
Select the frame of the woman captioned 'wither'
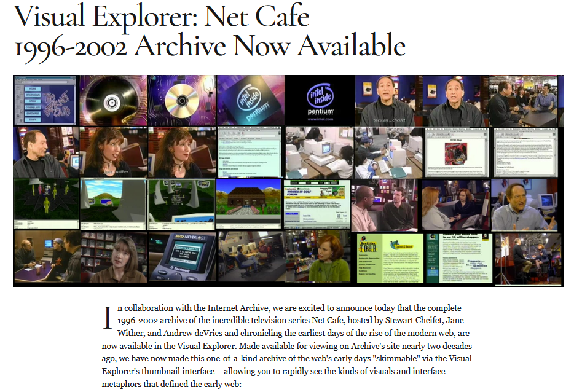113,152
